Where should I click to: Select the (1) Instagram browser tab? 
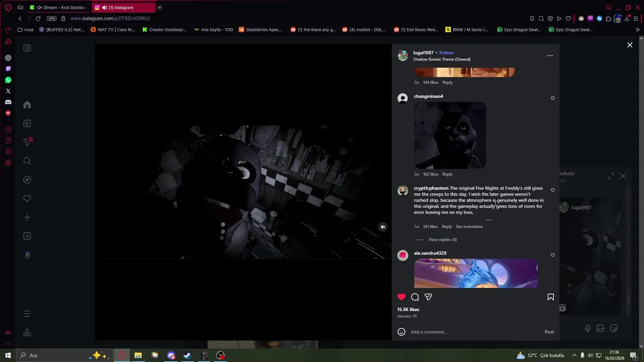(123, 8)
